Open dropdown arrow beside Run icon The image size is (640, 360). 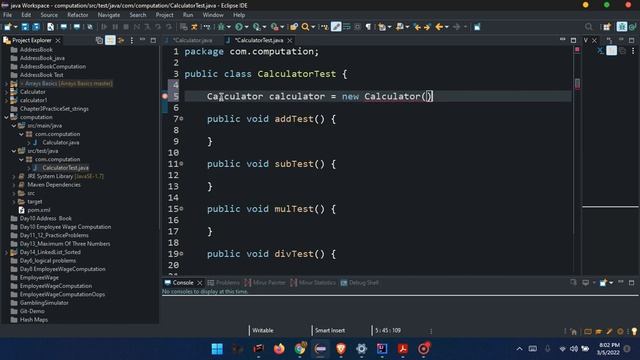[247, 27]
